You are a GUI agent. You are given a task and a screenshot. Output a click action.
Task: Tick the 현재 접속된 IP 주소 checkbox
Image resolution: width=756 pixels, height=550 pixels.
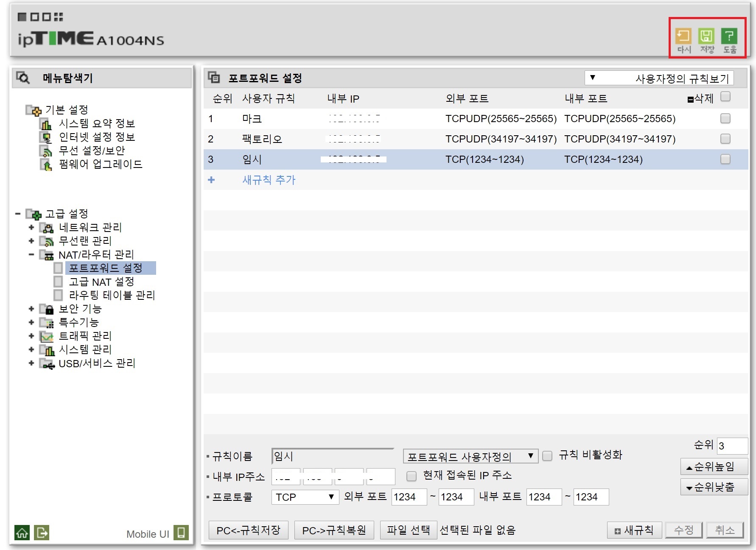tap(411, 476)
